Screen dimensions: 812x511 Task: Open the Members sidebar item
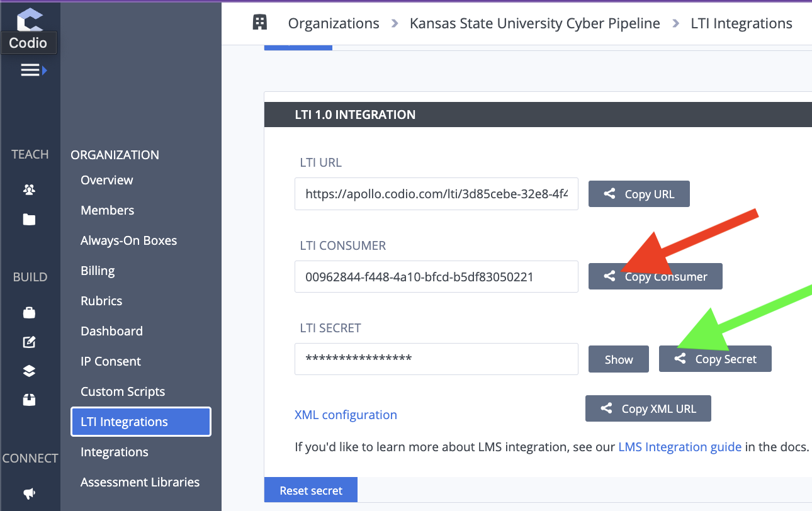click(x=108, y=210)
